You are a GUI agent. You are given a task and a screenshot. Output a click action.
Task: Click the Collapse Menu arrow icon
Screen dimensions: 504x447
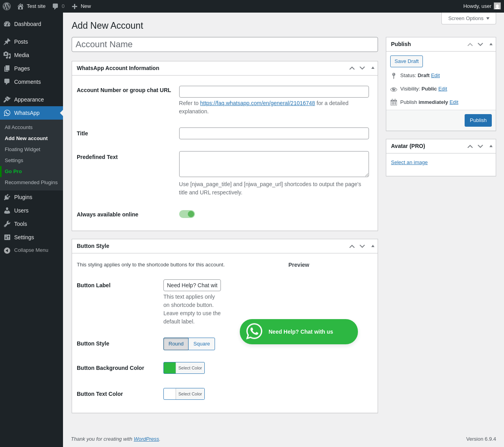pyautogui.click(x=7, y=251)
